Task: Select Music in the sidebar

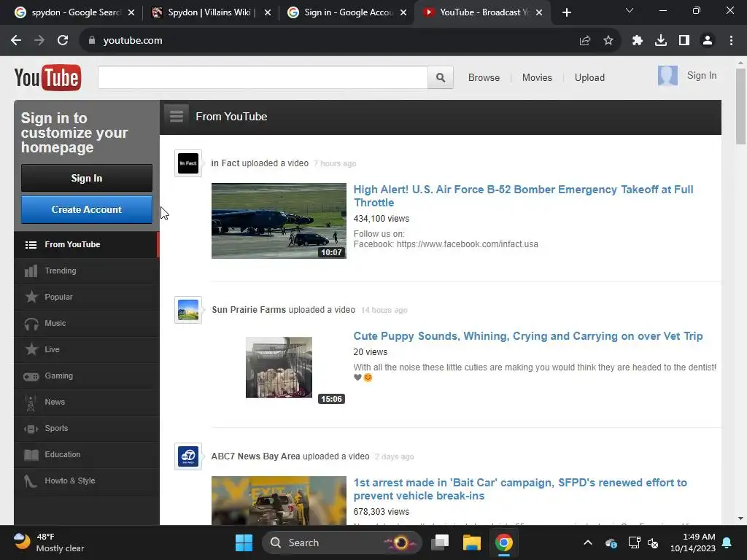Action: point(86,323)
